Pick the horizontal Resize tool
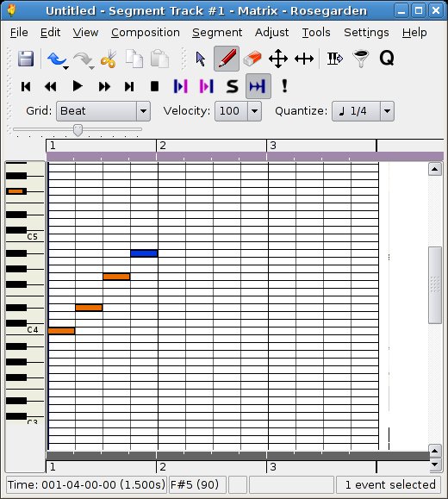Image resolution: width=448 pixels, height=499 pixels. (304, 59)
